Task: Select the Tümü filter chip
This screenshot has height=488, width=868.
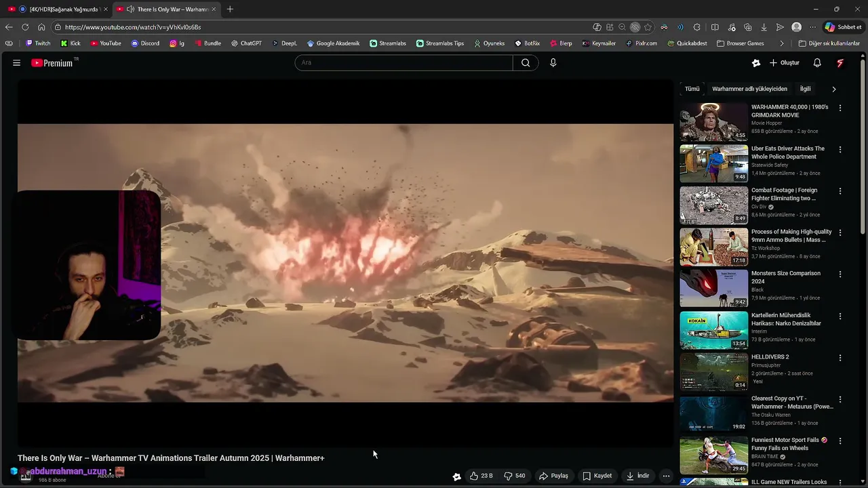Action: [x=692, y=89]
